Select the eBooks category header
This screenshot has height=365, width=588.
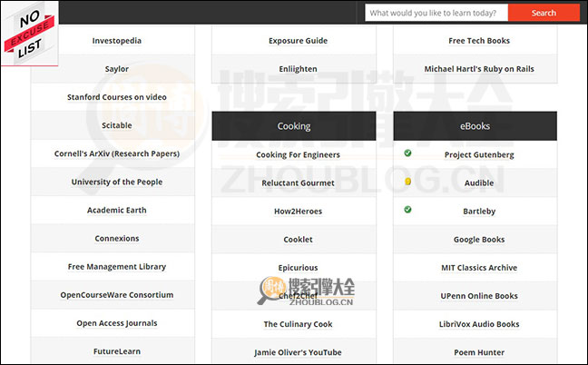click(475, 126)
